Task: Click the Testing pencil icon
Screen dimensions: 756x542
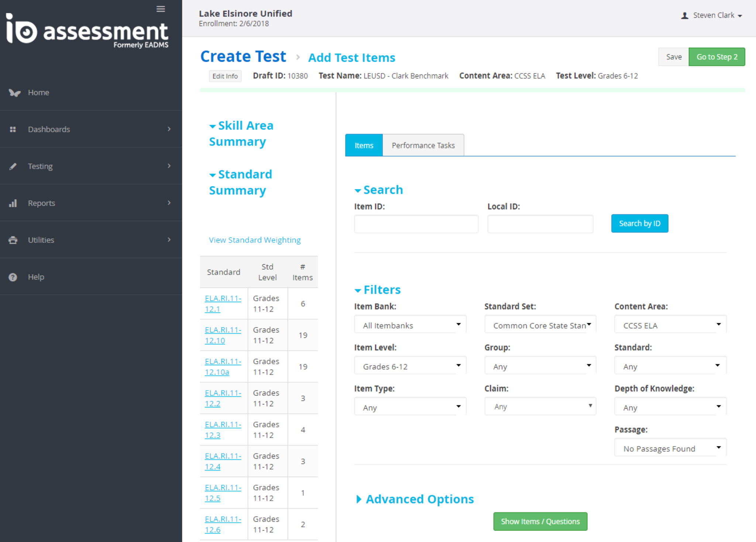Action: [13, 166]
